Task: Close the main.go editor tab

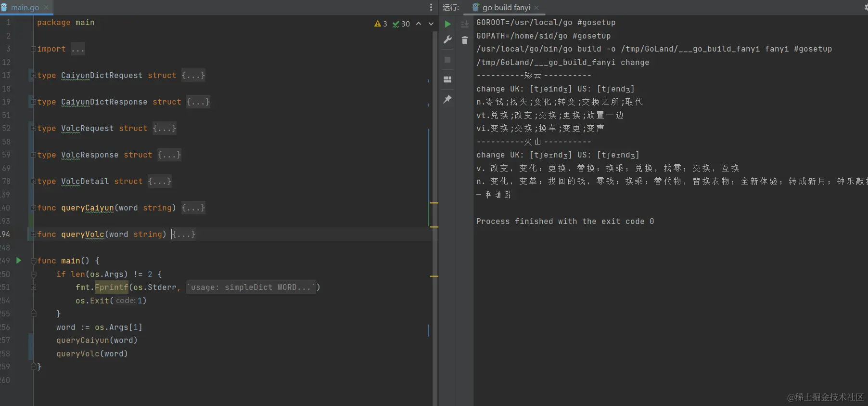Action: pyautogui.click(x=46, y=7)
